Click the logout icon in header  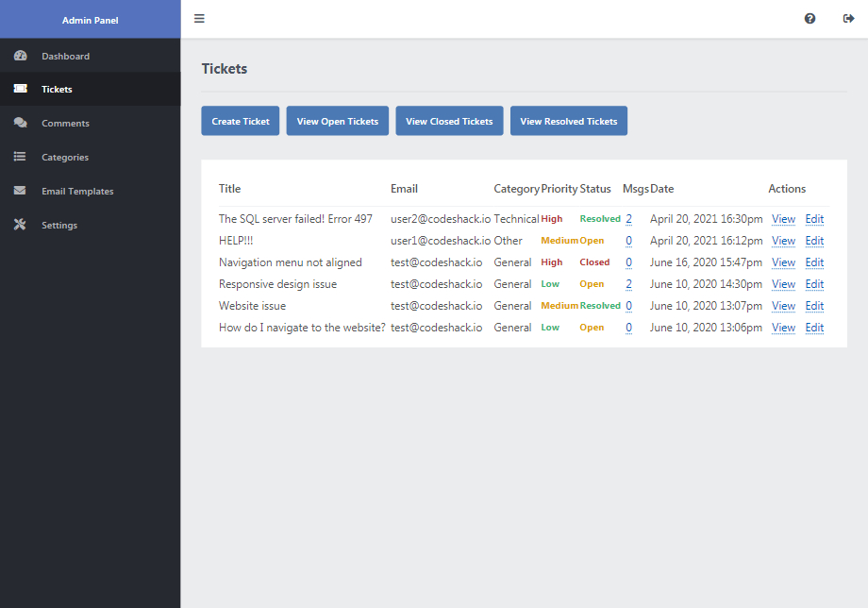848,18
